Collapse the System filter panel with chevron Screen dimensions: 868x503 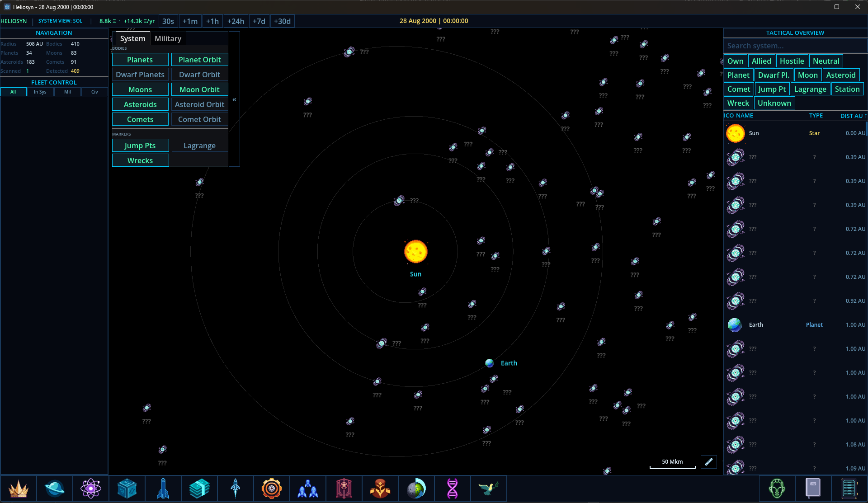pyautogui.click(x=234, y=99)
